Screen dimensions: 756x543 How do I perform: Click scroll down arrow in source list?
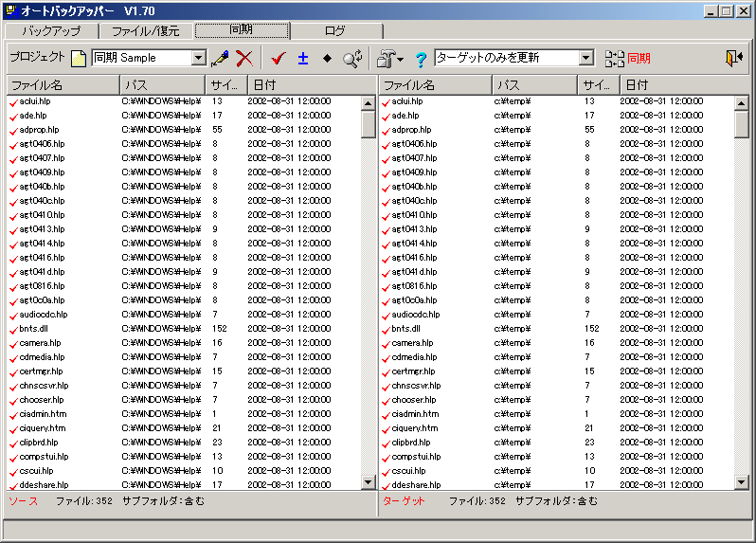[x=368, y=481]
